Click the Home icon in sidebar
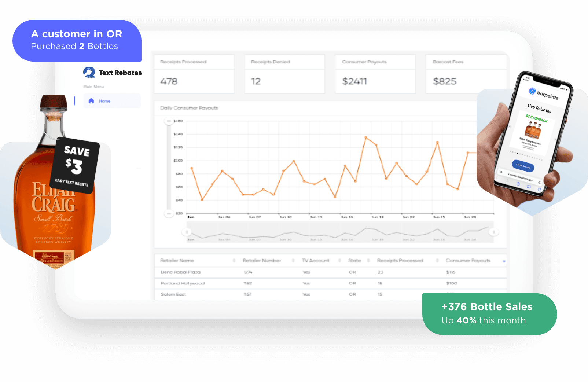Screen dimensions: 588x382 [x=91, y=101]
